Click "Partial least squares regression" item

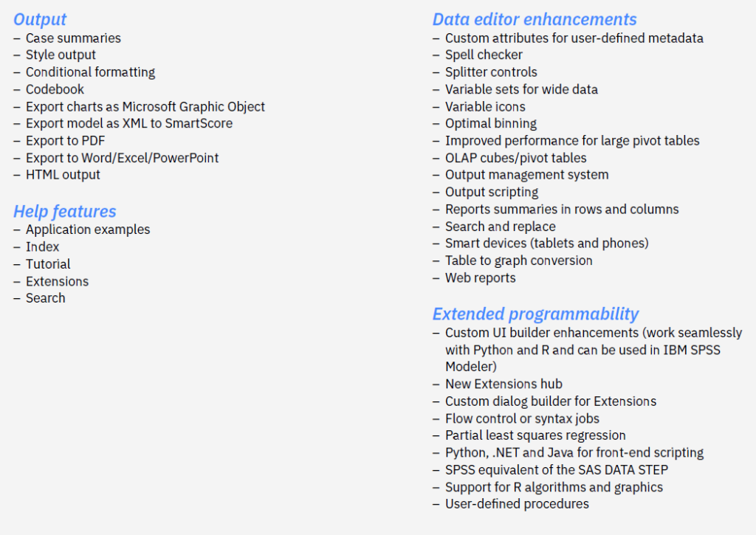[535, 435]
